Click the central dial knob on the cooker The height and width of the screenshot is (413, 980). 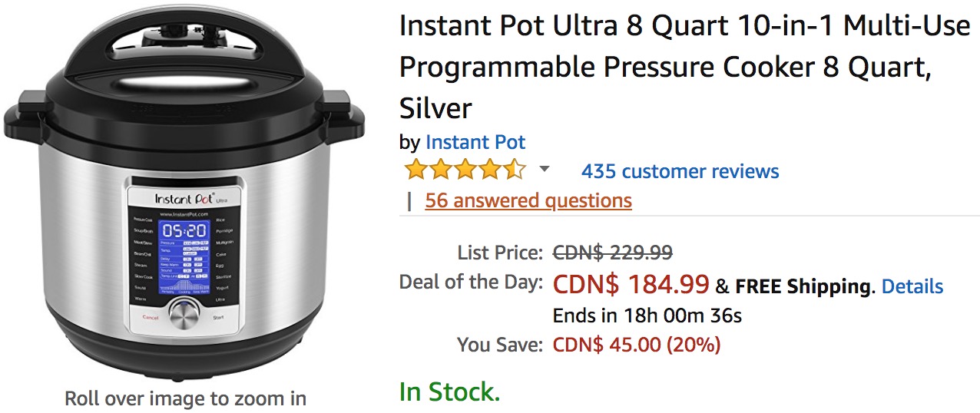click(x=184, y=312)
